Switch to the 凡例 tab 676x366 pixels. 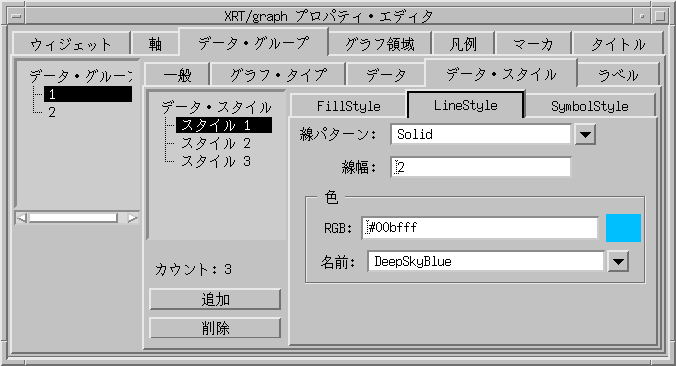pos(463,44)
